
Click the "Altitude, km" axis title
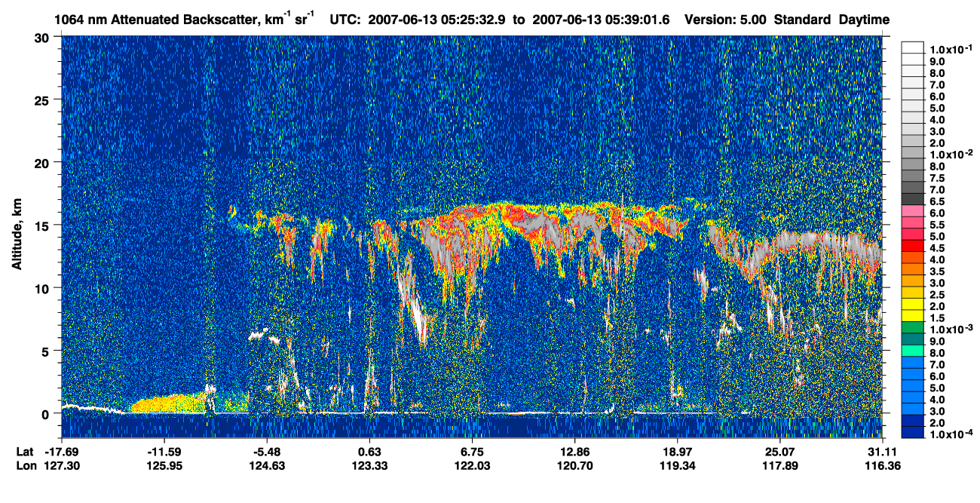coord(17,236)
